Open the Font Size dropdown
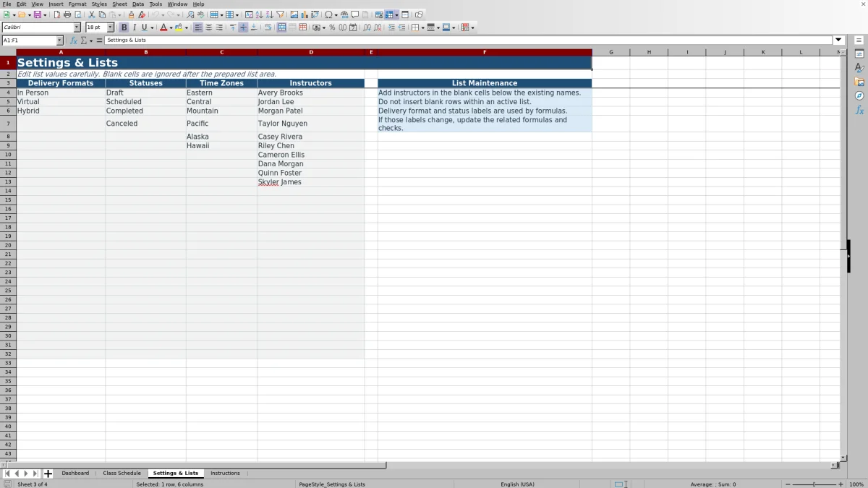This screenshot has width=868, height=488. click(x=111, y=27)
